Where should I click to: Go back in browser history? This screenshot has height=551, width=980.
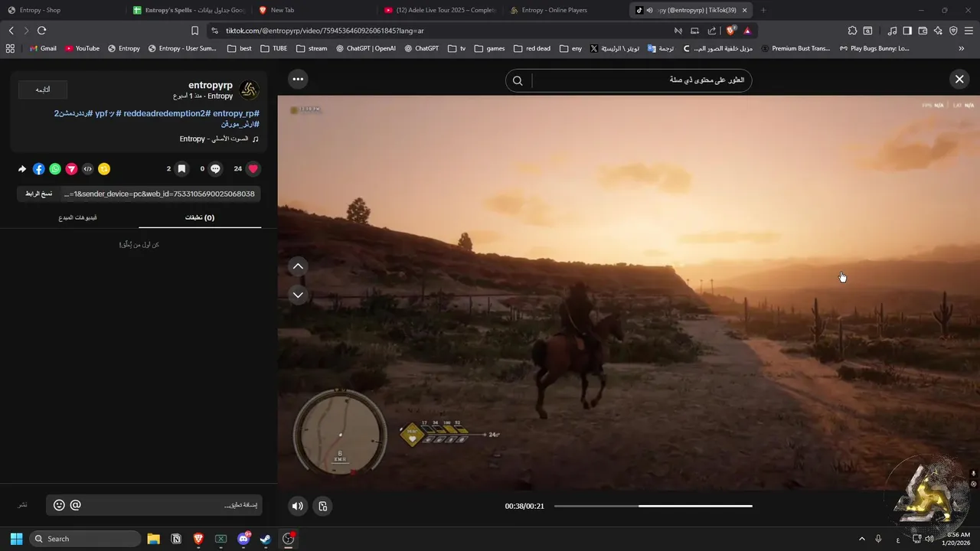11,31
